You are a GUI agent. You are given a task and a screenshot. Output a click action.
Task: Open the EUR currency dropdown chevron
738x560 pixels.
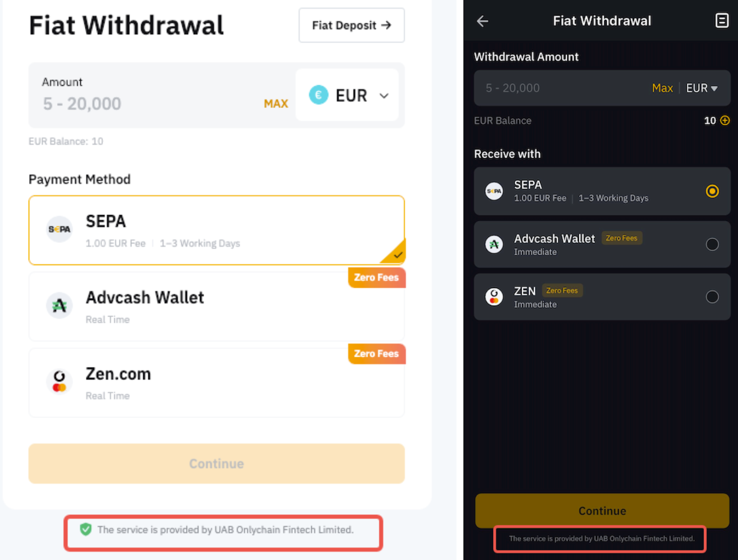click(x=384, y=96)
